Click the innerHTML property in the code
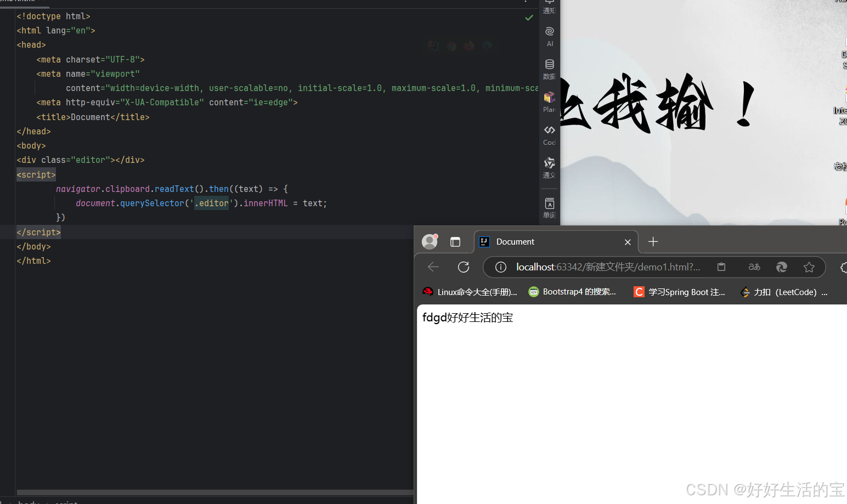The width and height of the screenshot is (847, 504). pos(266,203)
